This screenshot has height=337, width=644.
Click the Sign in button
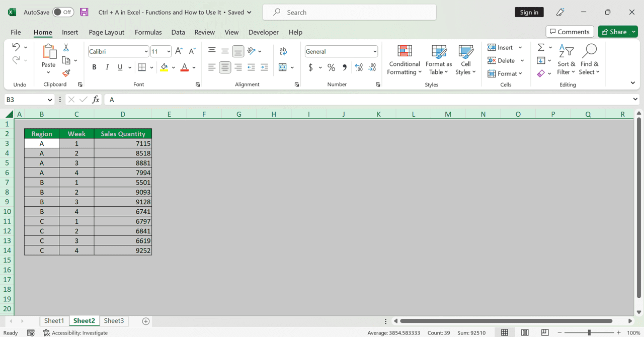pyautogui.click(x=529, y=12)
